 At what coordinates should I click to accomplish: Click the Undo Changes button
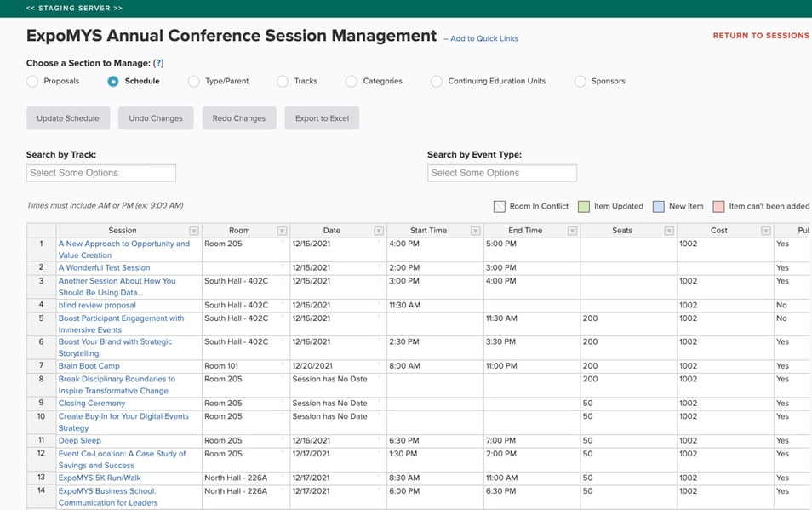pyautogui.click(x=156, y=118)
